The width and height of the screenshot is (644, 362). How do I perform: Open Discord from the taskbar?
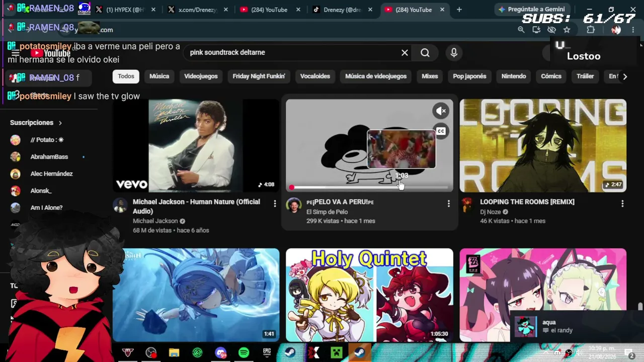click(x=220, y=353)
